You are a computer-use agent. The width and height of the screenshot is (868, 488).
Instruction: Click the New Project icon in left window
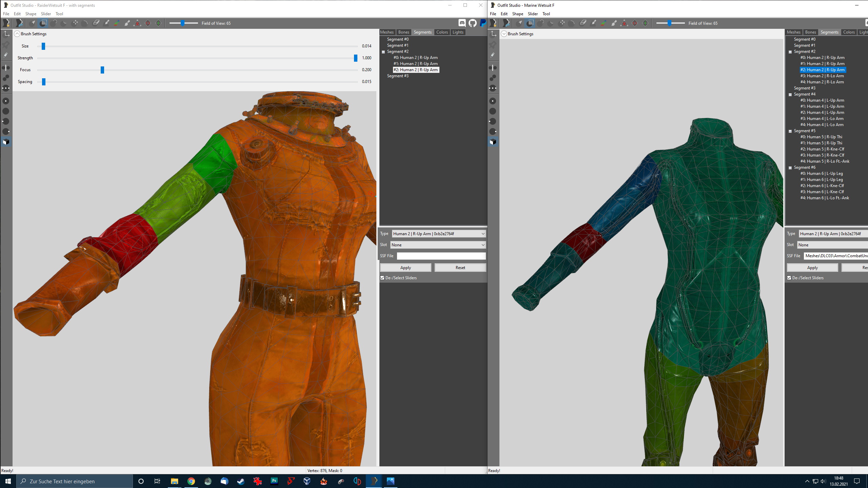(x=6, y=23)
